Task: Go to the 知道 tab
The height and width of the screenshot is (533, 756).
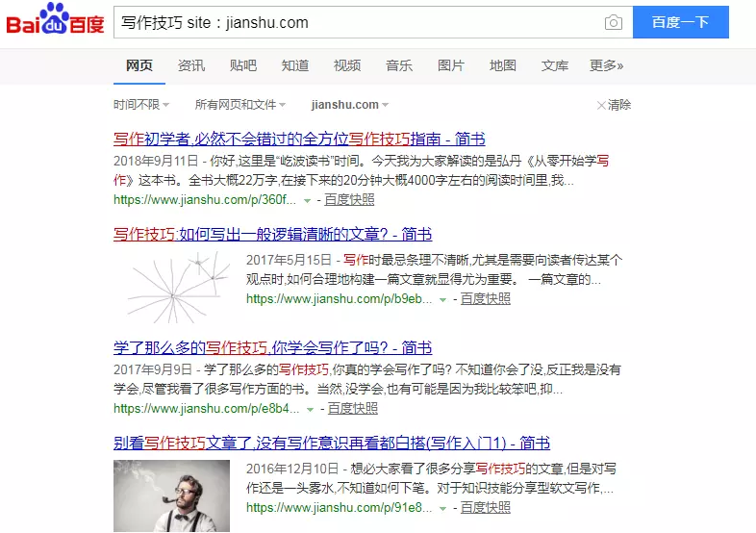Action: 295,65
